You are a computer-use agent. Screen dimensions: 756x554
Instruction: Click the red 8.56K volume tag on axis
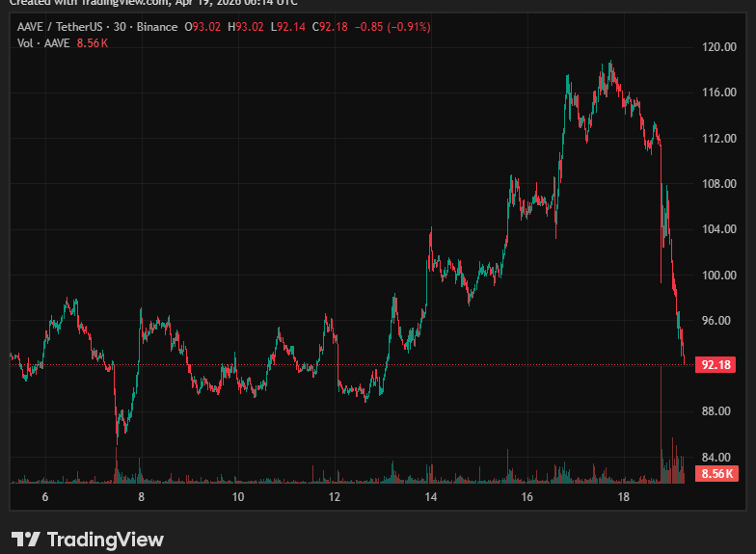pyautogui.click(x=716, y=473)
